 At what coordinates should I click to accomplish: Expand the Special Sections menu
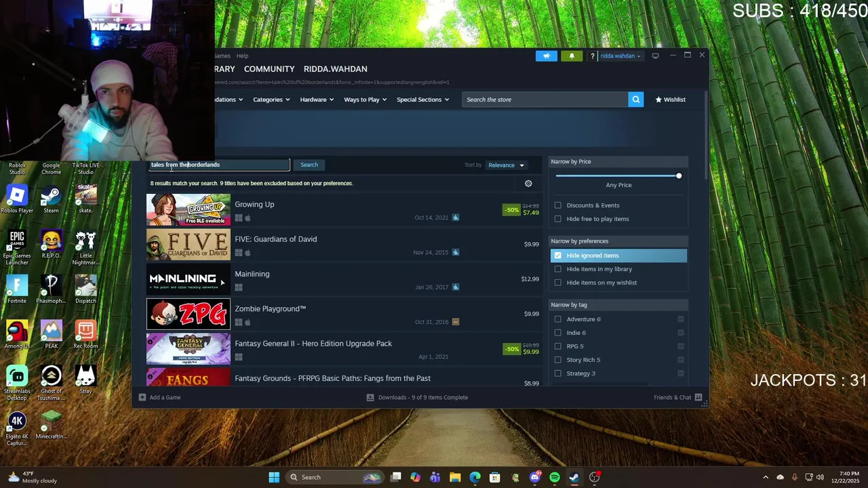[422, 100]
